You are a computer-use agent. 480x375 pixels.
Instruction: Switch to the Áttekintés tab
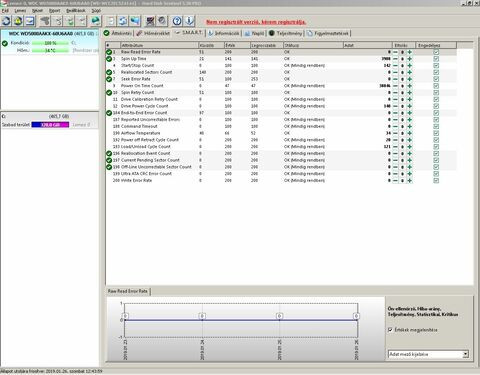(x=118, y=33)
